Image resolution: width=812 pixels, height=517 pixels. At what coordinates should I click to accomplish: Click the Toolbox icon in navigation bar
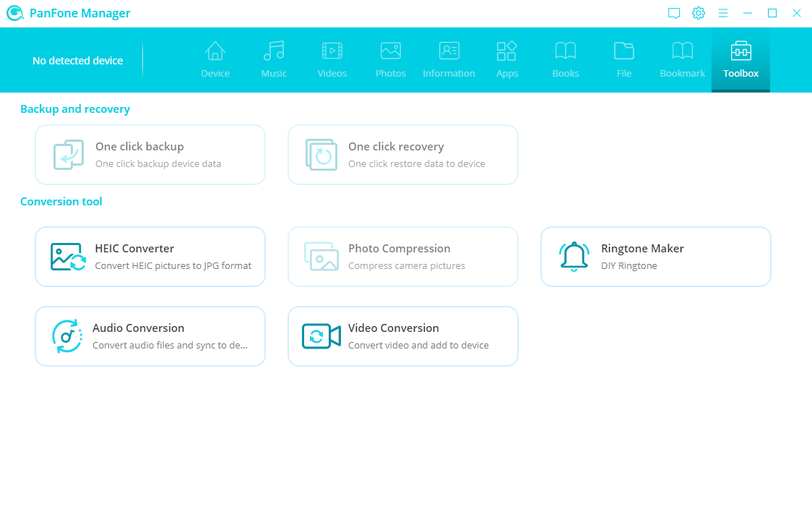pyautogui.click(x=741, y=51)
